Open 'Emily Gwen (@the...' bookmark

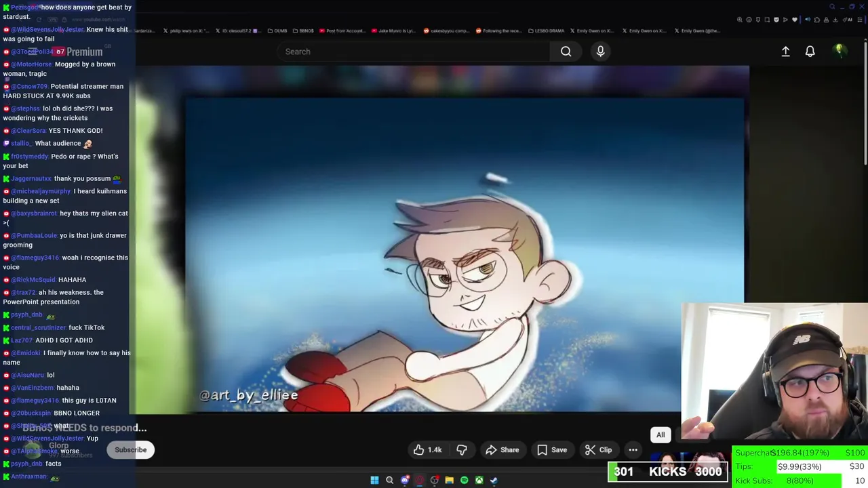coord(696,30)
